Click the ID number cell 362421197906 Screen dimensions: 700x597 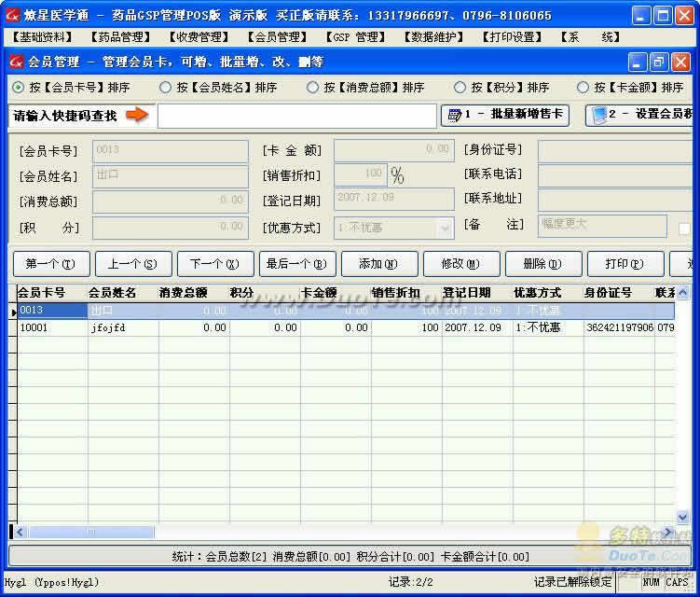620,328
